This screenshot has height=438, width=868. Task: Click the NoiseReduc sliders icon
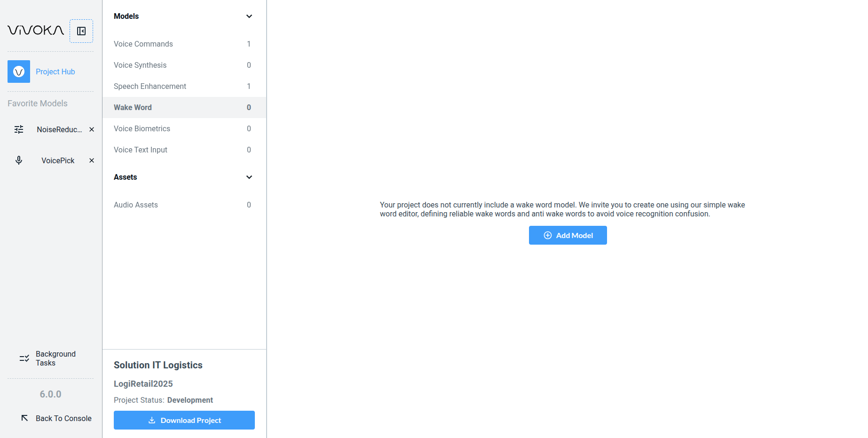click(19, 129)
